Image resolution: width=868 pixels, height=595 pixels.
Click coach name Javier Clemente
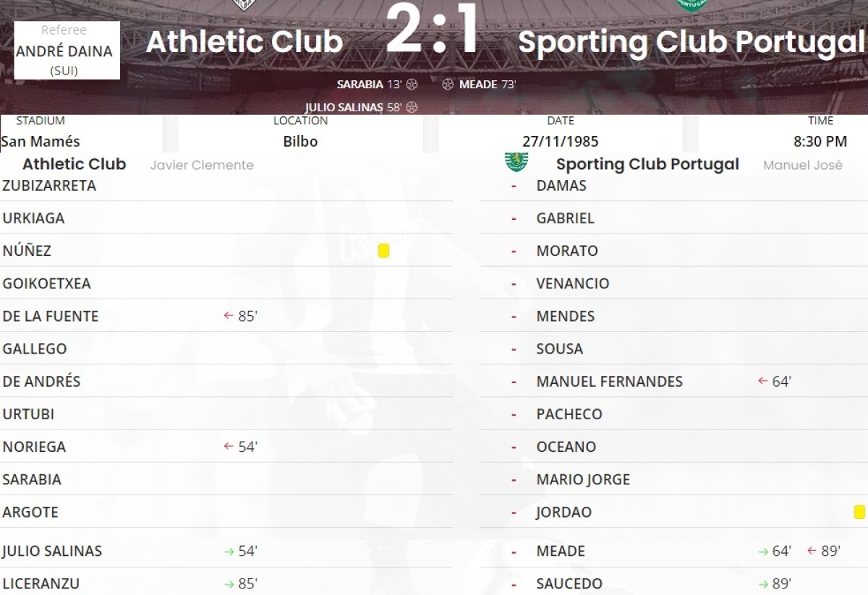click(x=202, y=165)
